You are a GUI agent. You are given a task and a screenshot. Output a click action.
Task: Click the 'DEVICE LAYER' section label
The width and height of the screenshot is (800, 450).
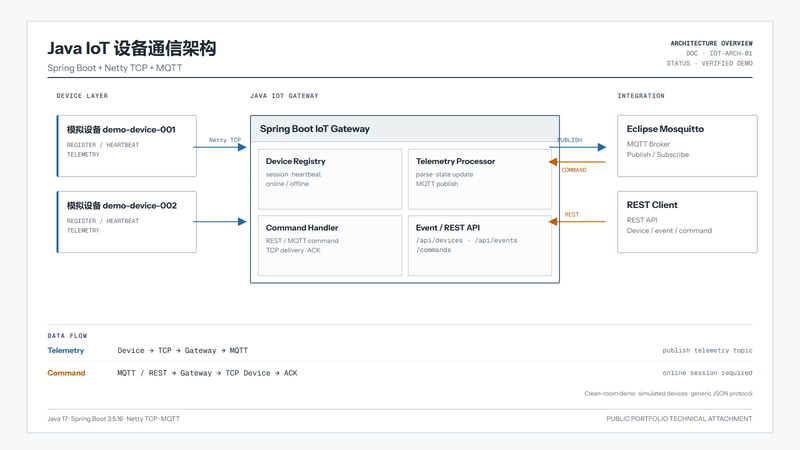tap(82, 95)
